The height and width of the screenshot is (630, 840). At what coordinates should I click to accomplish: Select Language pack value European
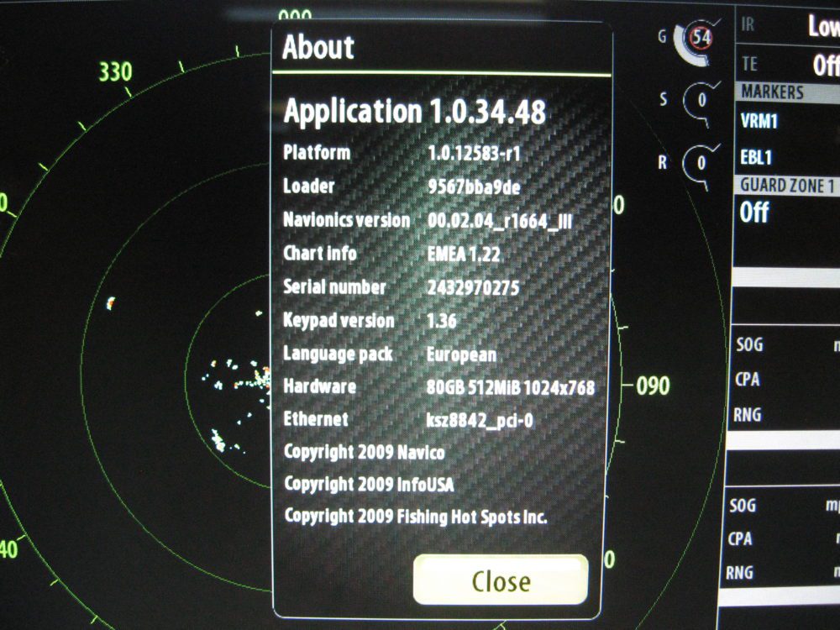(461, 354)
